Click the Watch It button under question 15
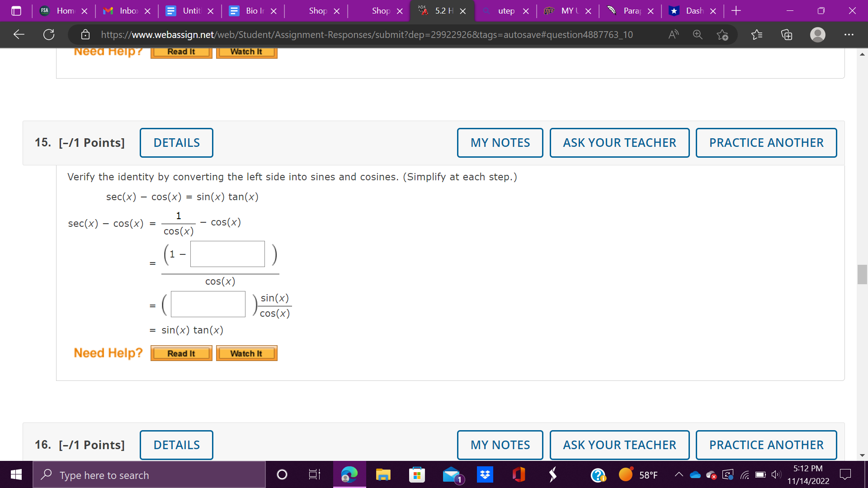The image size is (868, 488). tap(246, 353)
